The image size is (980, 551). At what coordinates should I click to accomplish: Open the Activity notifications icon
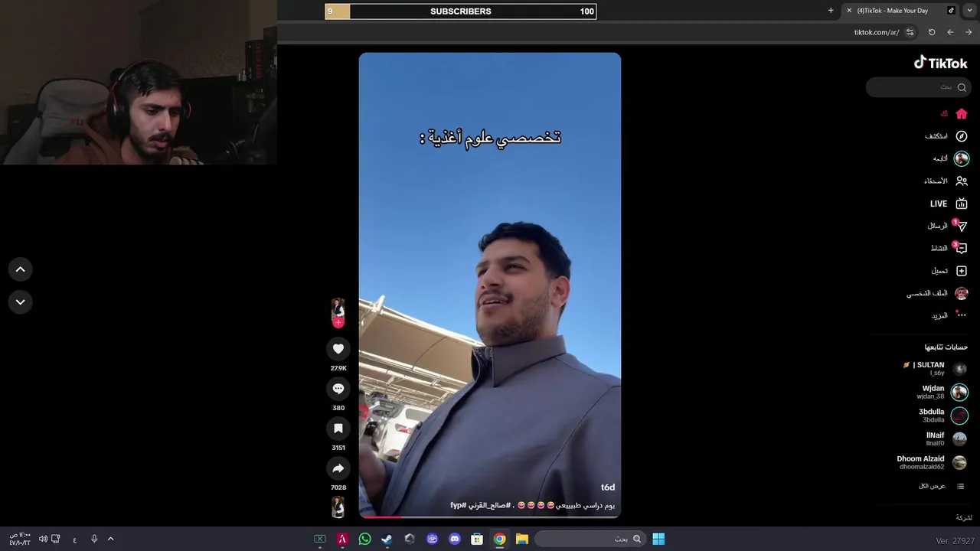click(962, 248)
